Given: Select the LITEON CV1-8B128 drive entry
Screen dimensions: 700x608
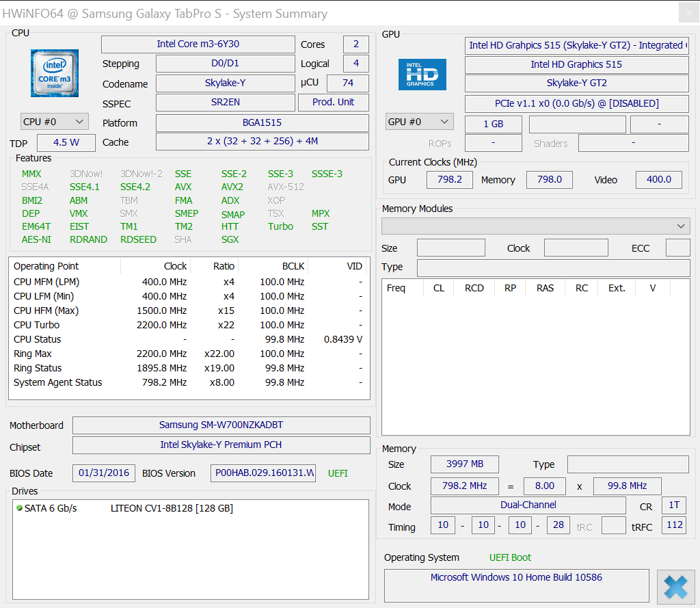Looking at the screenshot, I should (x=172, y=508).
